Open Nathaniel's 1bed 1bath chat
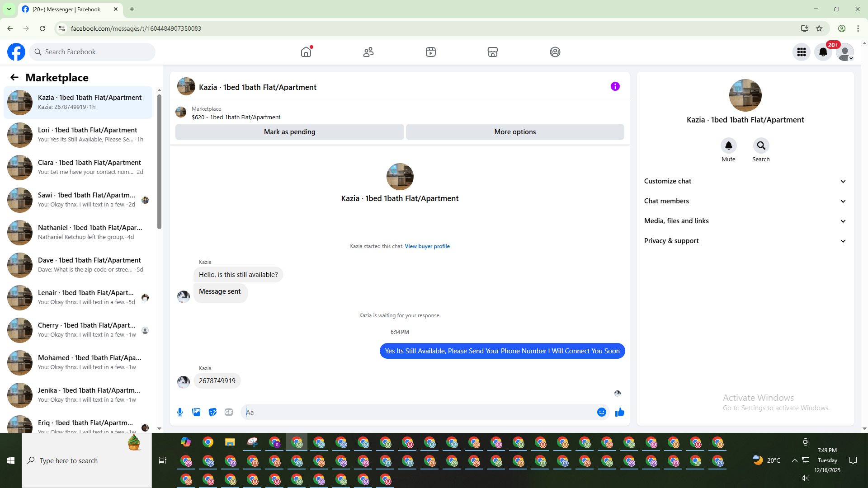868x488 pixels. click(x=78, y=232)
